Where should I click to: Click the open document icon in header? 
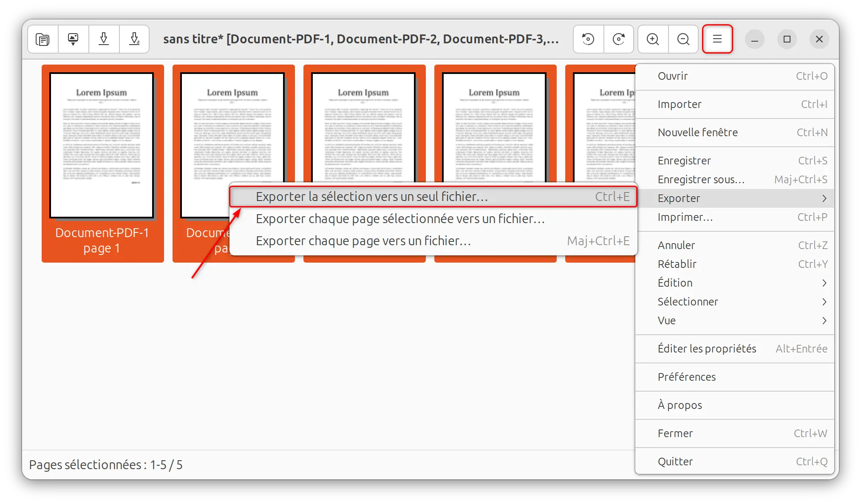pos(43,39)
